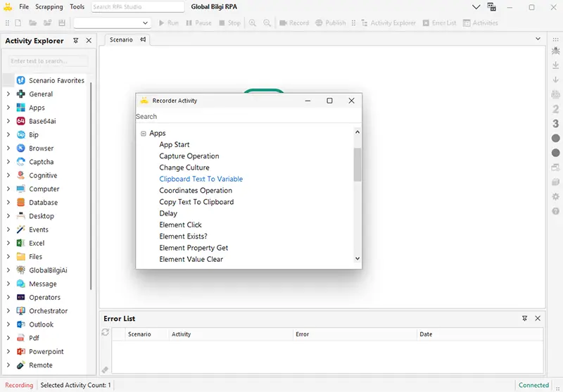Click the Pause button
Viewport: 563px width, 392px height.
click(198, 23)
